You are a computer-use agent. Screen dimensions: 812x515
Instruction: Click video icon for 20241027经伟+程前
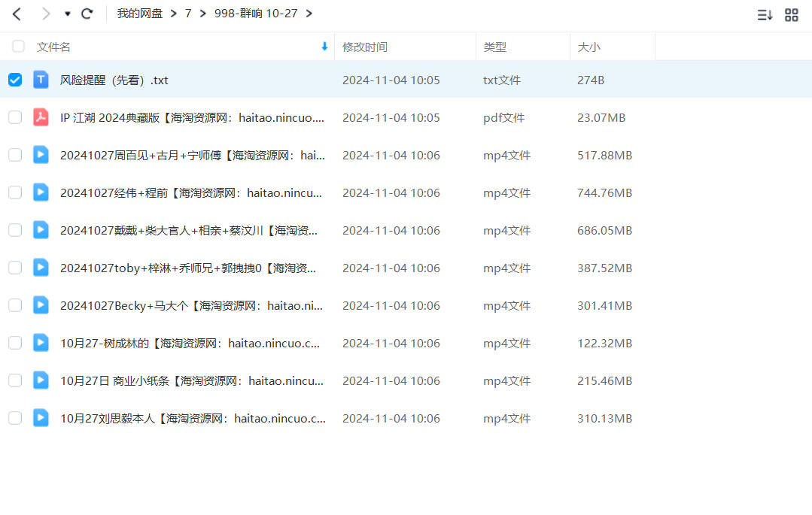click(x=41, y=192)
